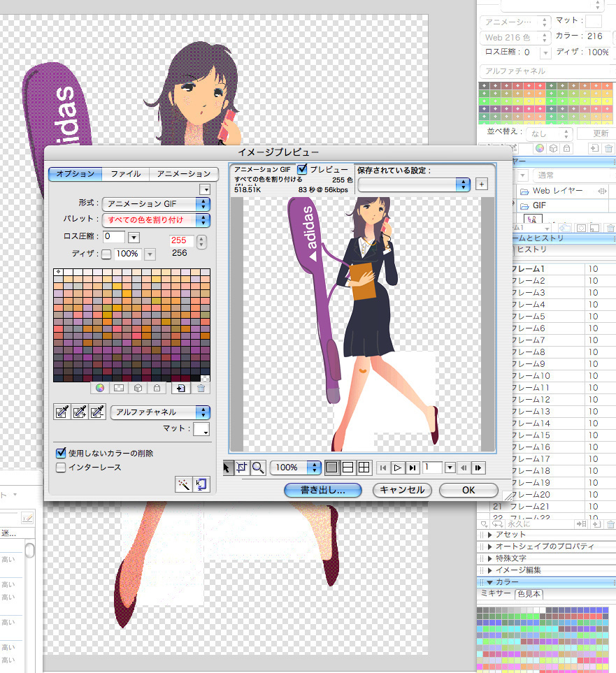Expand the 特殊文字 panel

coord(489,558)
